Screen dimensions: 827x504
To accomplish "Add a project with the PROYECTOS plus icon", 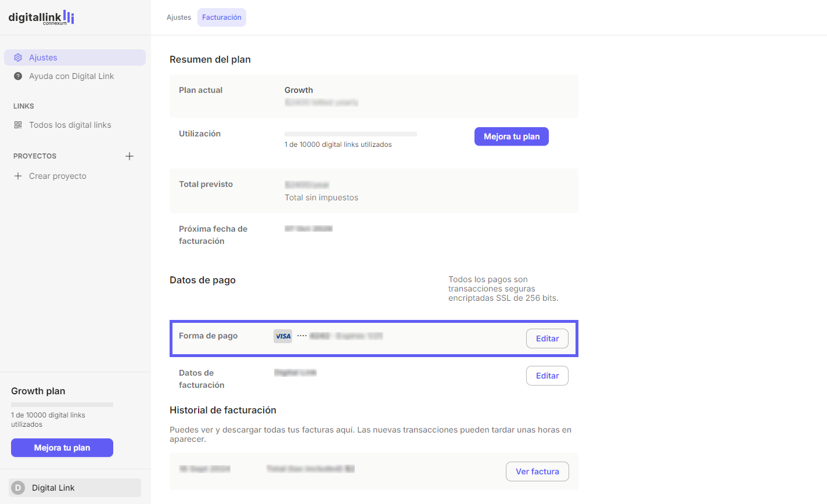I will (x=130, y=156).
